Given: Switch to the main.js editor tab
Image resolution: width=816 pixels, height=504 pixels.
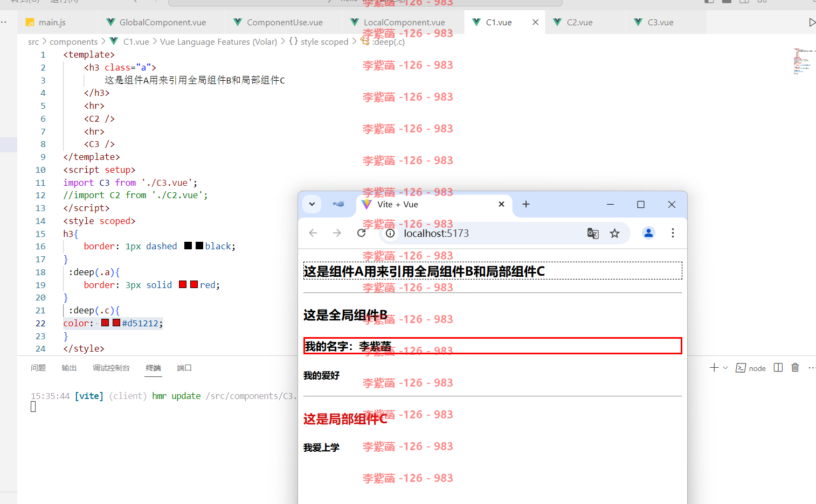Looking at the screenshot, I should click(52, 22).
